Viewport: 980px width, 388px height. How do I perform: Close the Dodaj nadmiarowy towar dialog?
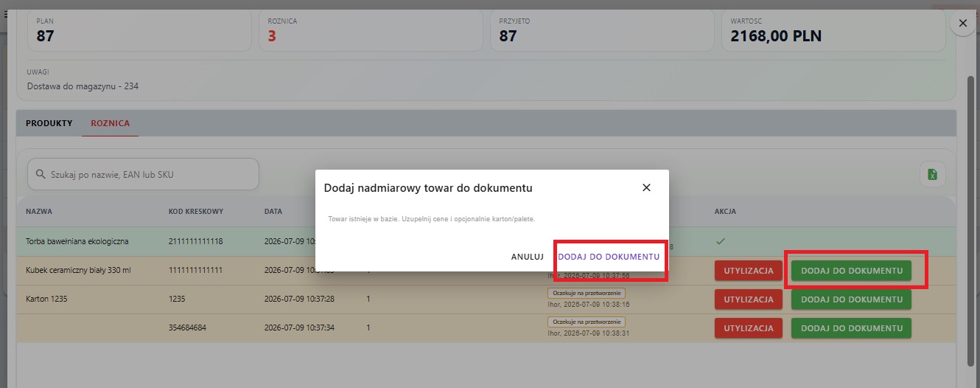[646, 188]
